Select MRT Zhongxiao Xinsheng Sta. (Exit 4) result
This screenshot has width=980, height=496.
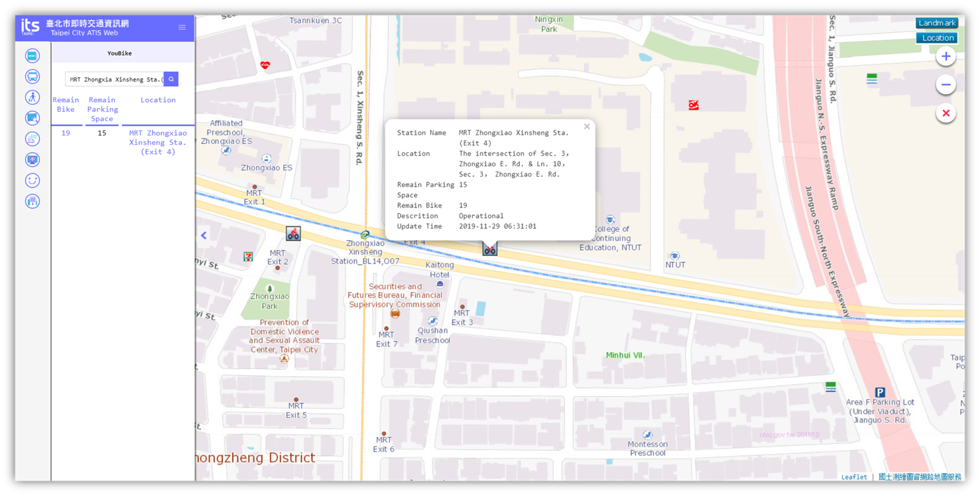click(158, 142)
